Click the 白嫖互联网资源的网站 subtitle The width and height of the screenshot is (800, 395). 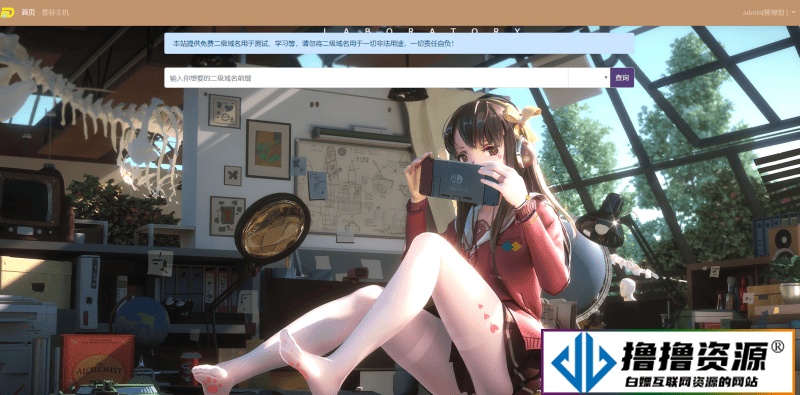[x=692, y=382]
